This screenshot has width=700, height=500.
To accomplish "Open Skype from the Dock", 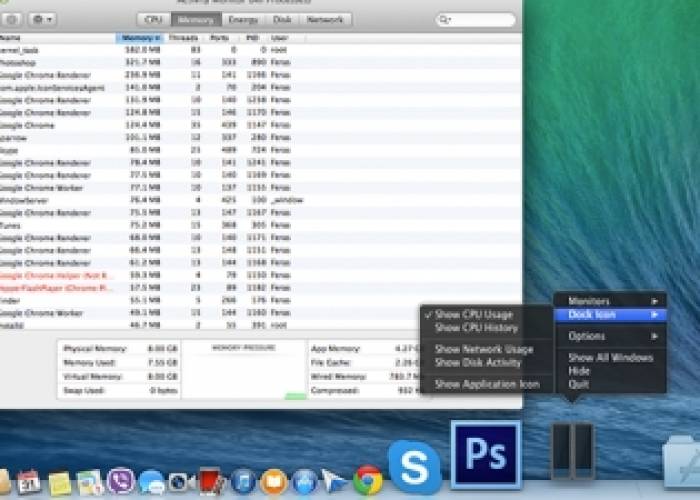I will pyautogui.click(x=414, y=467).
